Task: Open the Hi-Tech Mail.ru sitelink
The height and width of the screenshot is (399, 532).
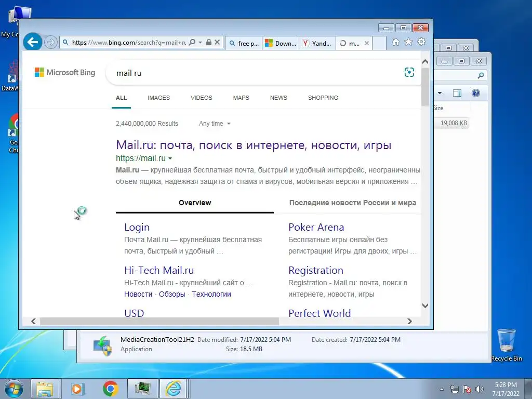Action: pyautogui.click(x=159, y=270)
